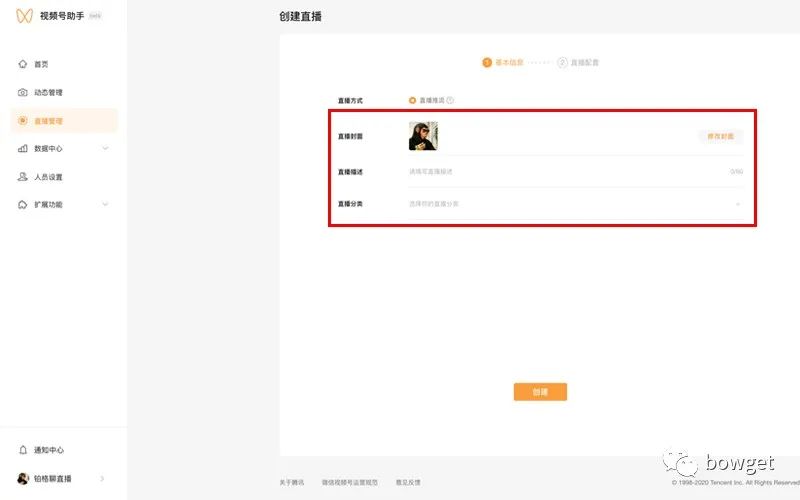Expand the 数据中心 submenu chevron
This screenshot has width=800, height=500.
pos(105,149)
